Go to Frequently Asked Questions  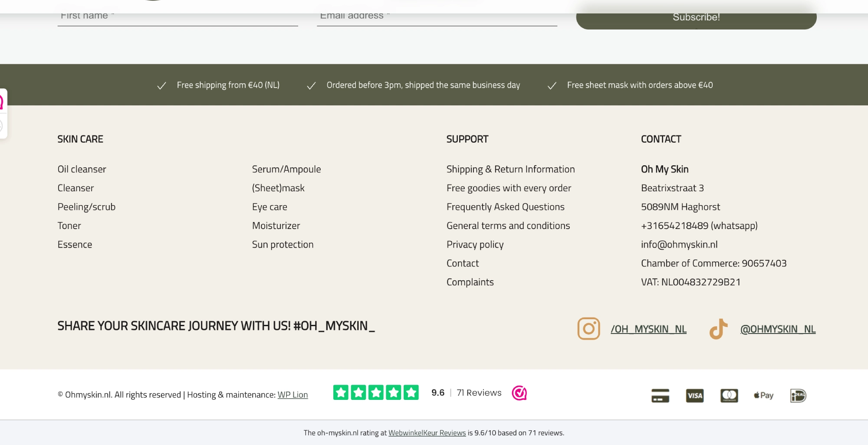[505, 207]
